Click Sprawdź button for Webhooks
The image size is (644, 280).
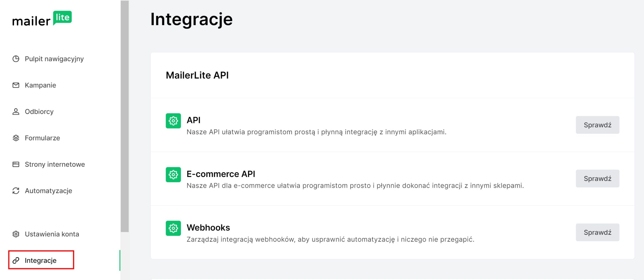[x=597, y=232]
